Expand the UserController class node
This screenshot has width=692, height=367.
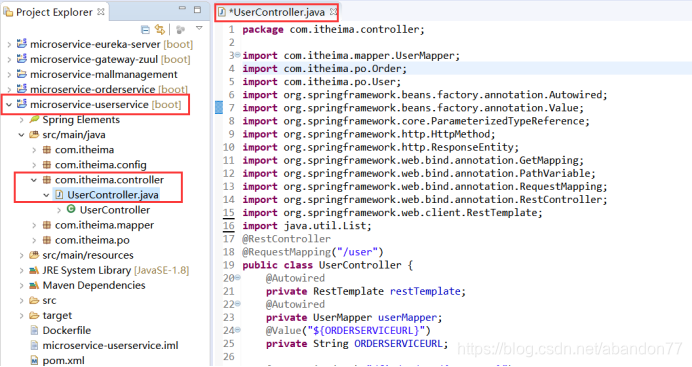click(x=59, y=210)
